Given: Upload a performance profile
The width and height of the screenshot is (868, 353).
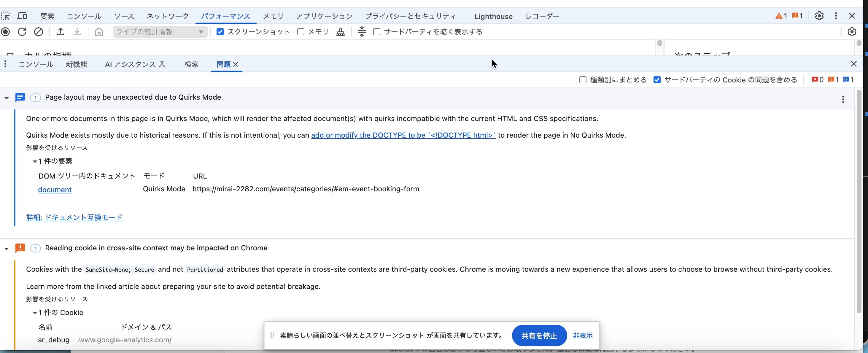Looking at the screenshot, I should point(60,32).
